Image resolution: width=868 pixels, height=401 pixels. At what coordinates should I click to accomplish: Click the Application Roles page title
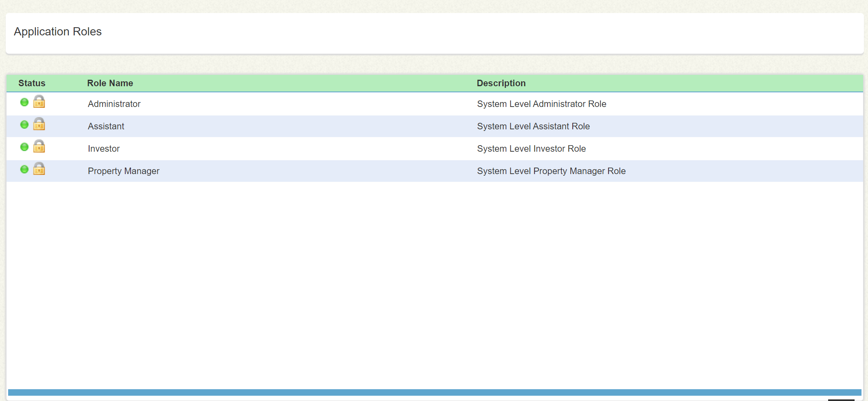click(x=58, y=32)
